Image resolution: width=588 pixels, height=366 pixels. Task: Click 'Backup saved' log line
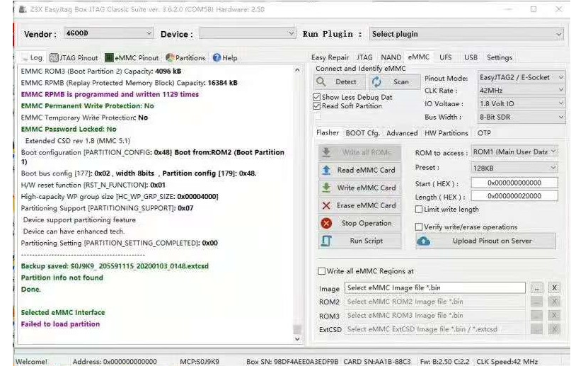[x=115, y=266]
